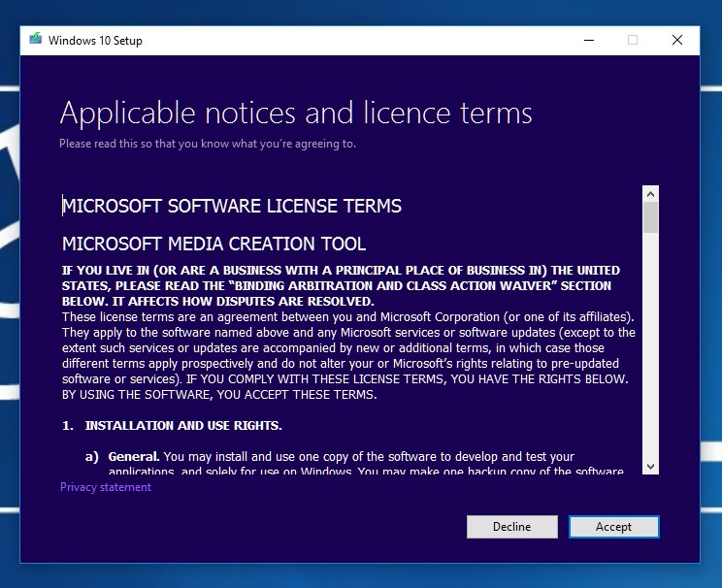The width and height of the screenshot is (722, 588).
Task: Click the 'Windows 10 Setup' title text
Action: (95, 41)
